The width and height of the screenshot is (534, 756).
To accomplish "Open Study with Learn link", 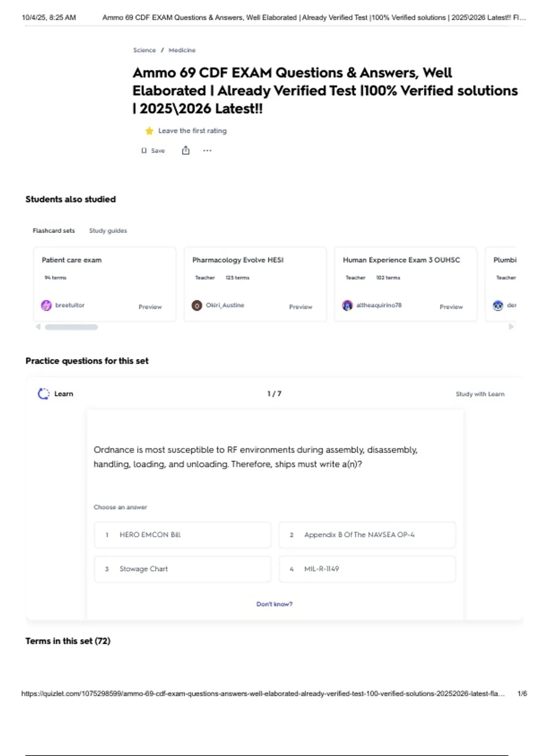I will point(480,394).
